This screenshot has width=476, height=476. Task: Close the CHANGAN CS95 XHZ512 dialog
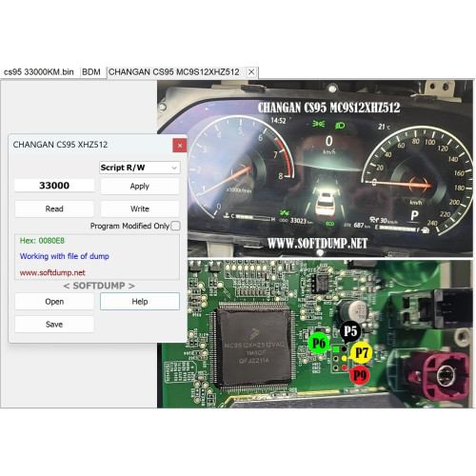(180, 146)
